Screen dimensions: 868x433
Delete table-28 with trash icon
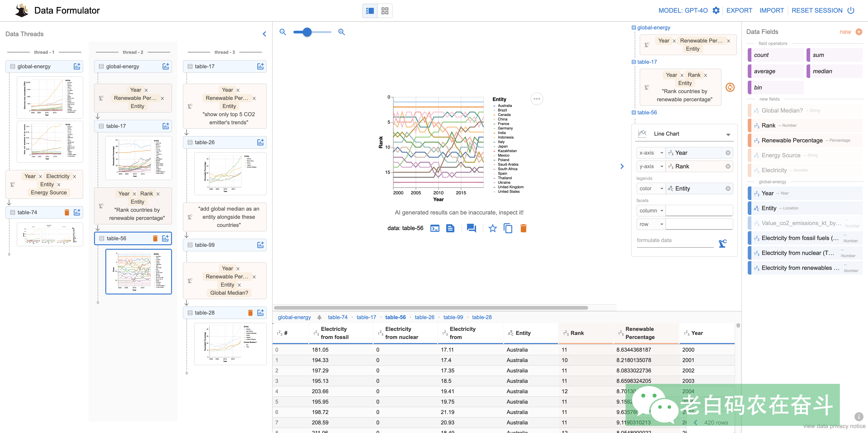pyautogui.click(x=250, y=313)
